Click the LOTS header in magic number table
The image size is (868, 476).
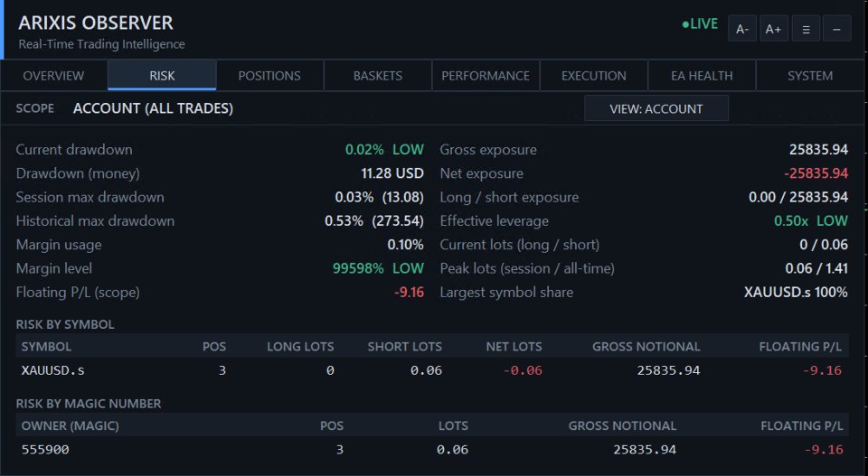(x=453, y=425)
